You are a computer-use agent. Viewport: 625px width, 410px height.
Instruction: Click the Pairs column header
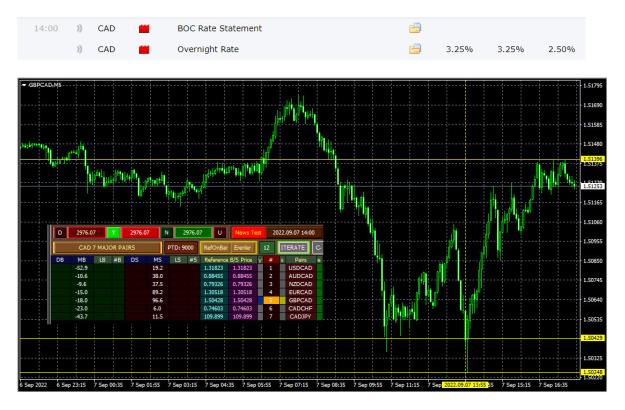(x=301, y=260)
